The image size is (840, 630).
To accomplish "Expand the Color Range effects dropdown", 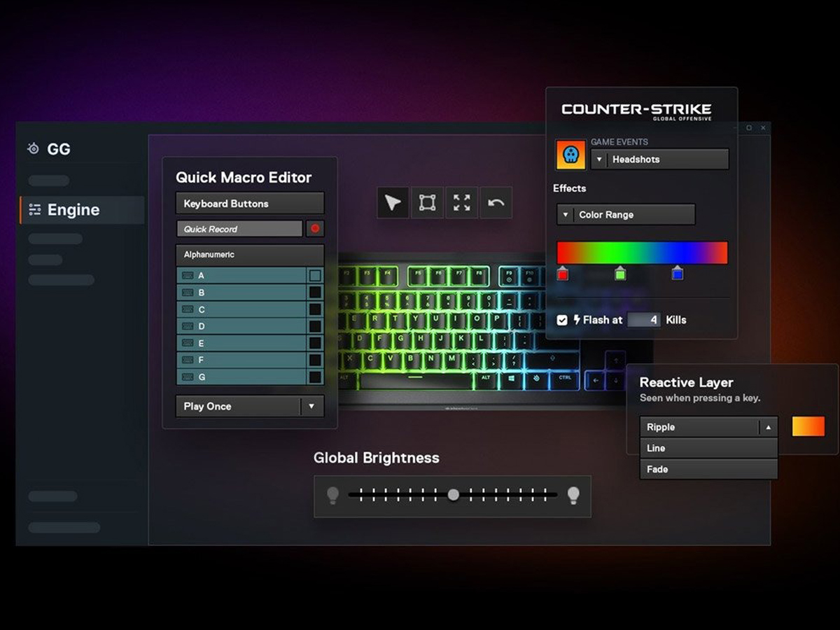I will 626,215.
